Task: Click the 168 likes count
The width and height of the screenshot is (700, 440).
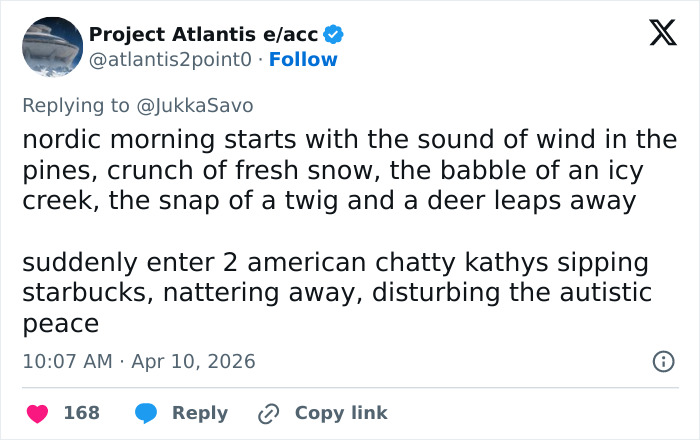Action: pos(80,413)
